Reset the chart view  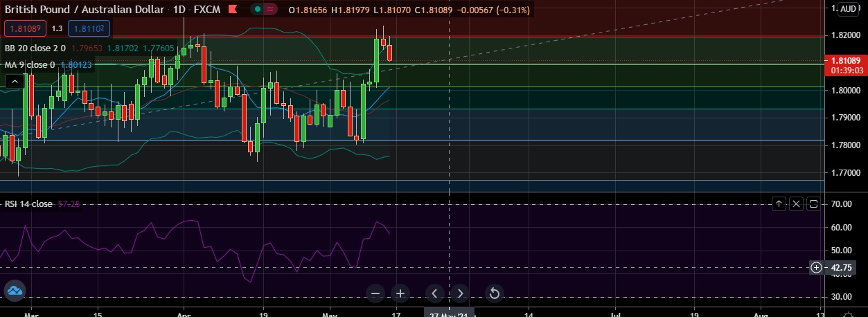coord(495,293)
